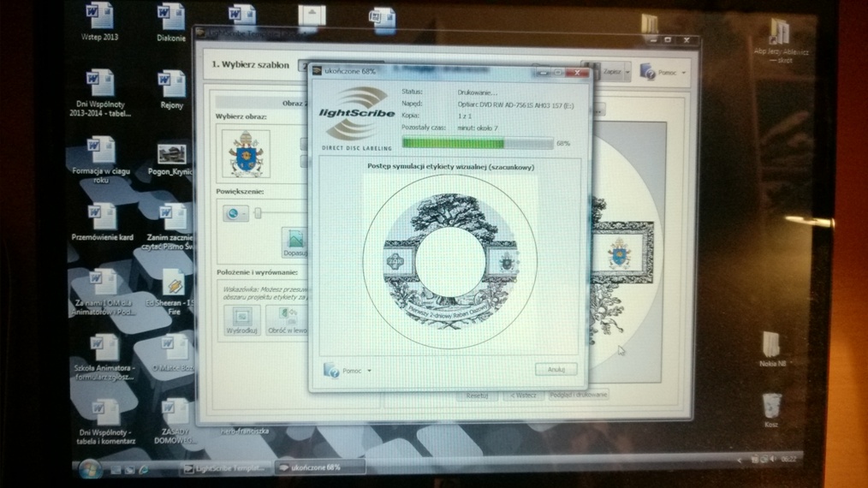
Task: Click the drive name Optiarc DVD RW text
Action: 515,104
